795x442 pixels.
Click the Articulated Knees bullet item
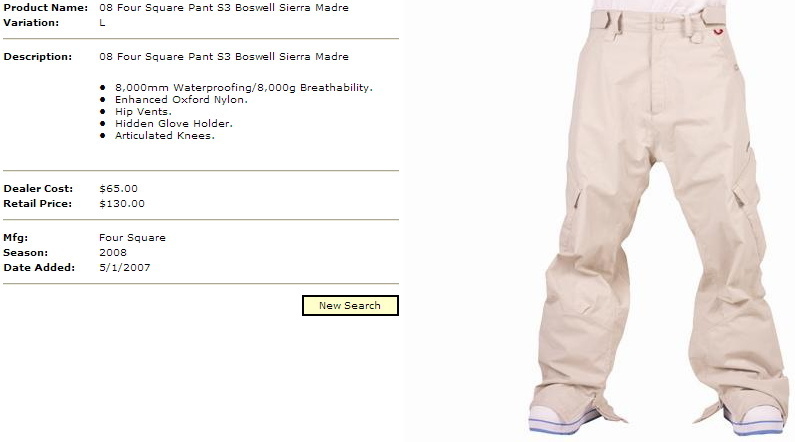(x=165, y=136)
